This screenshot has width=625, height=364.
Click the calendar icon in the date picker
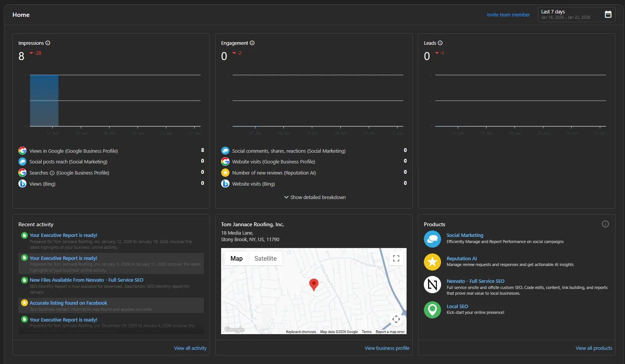(x=608, y=14)
